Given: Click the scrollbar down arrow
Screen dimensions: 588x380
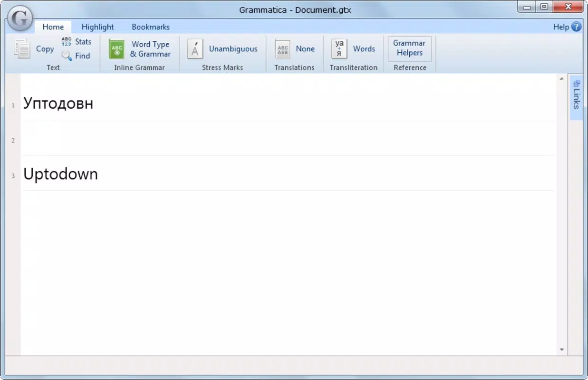Looking at the screenshot, I should (561, 350).
